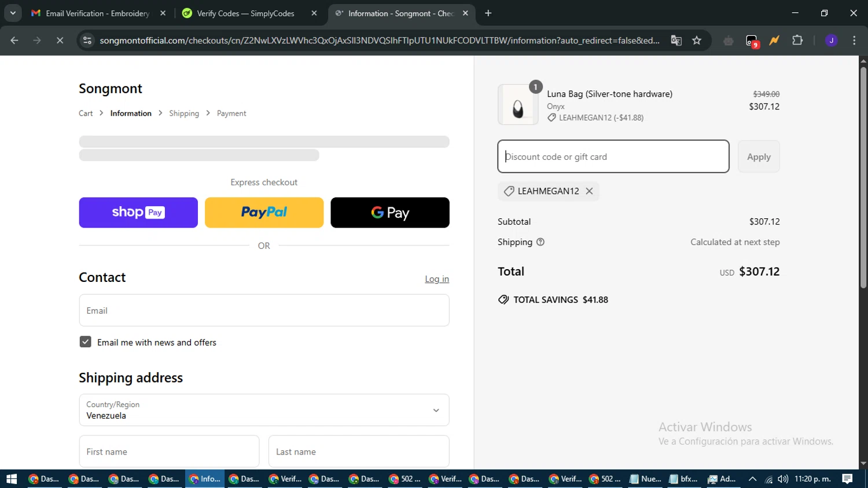Click the clock showing 11:20 p. m.
This screenshot has height=488, width=868.
(812, 479)
